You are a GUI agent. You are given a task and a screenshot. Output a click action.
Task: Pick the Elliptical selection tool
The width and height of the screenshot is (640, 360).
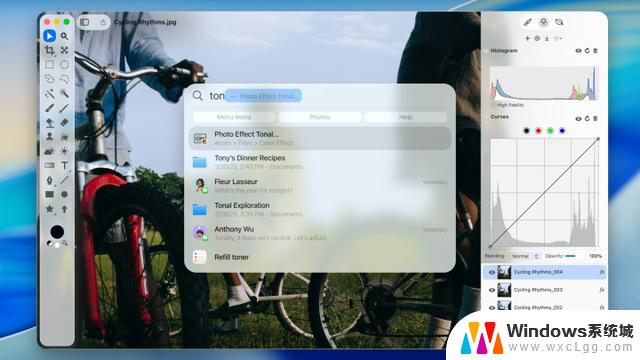(x=64, y=64)
